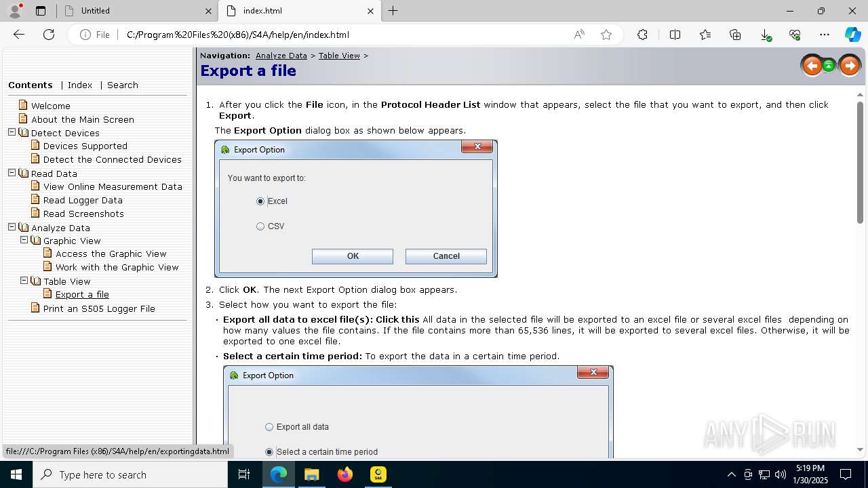
Task: Open Windows Start menu
Action: click(x=16, y=474)
